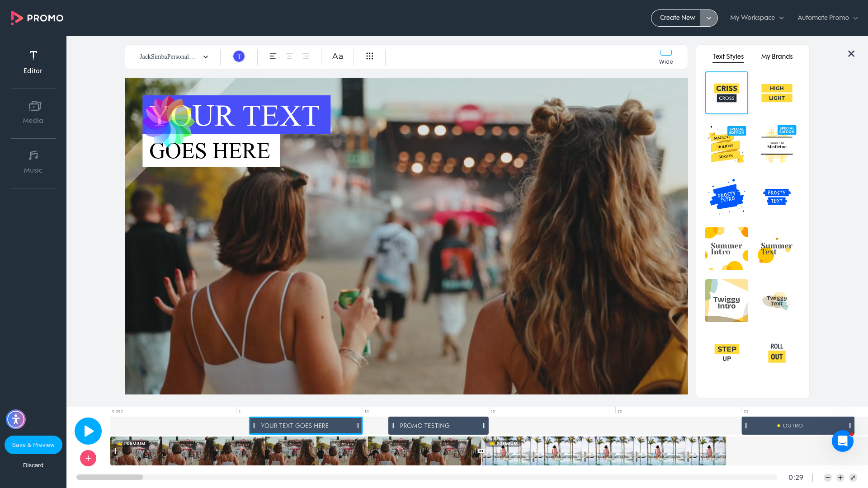Select the YOUR TEXT GOES HERE timeline clip
The height and width of the screenshot is (488, 868).
[306, 426]
